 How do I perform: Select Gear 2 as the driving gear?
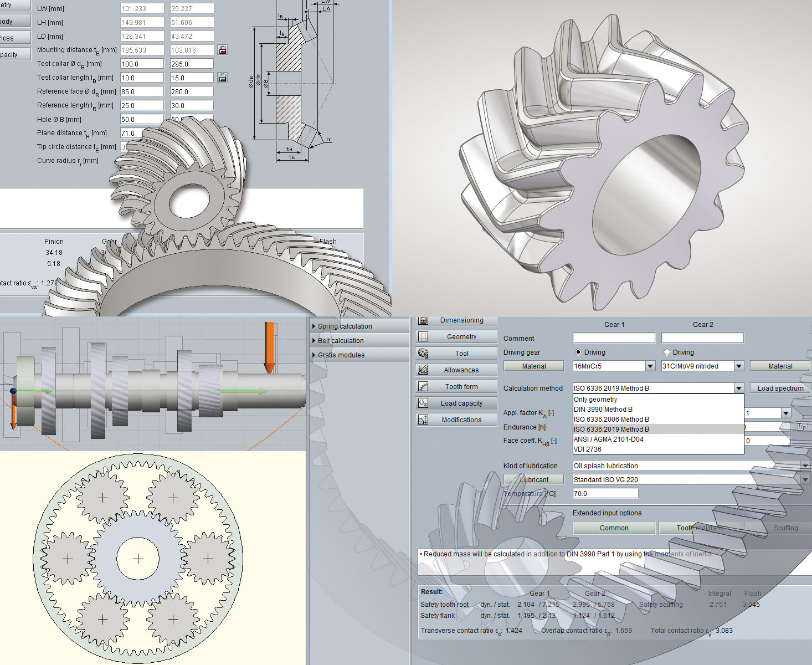point(667,352)
